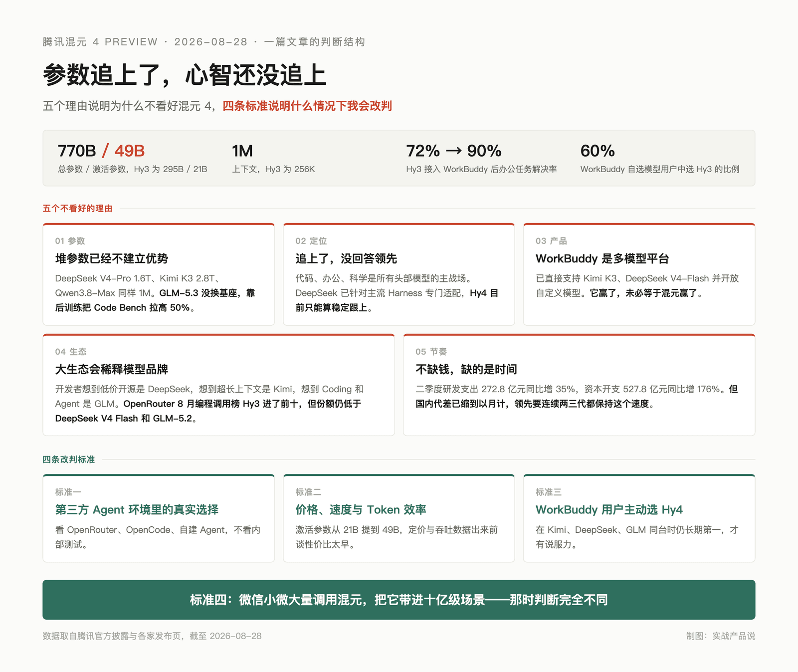Screen dimensions: 798x672
Task: Click the text 它赢了，未必等于混元赢了
Action: (643, 293)
